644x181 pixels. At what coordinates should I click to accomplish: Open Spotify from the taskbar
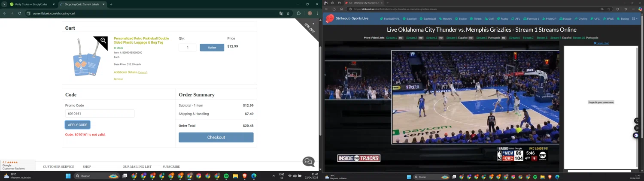(226, 176)
